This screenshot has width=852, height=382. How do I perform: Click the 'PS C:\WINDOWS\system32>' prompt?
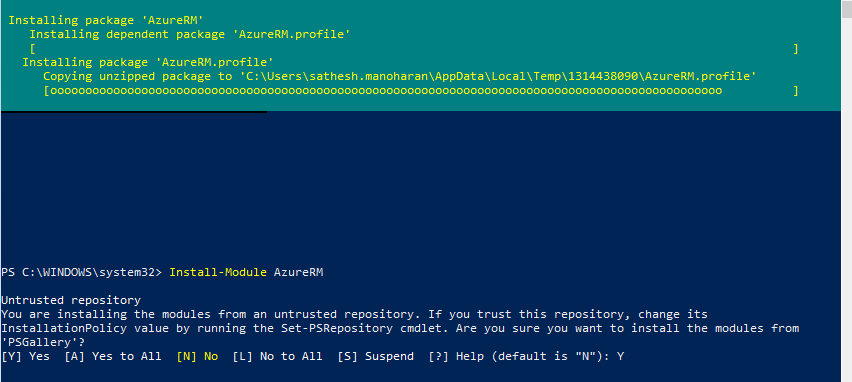(82, 272)
